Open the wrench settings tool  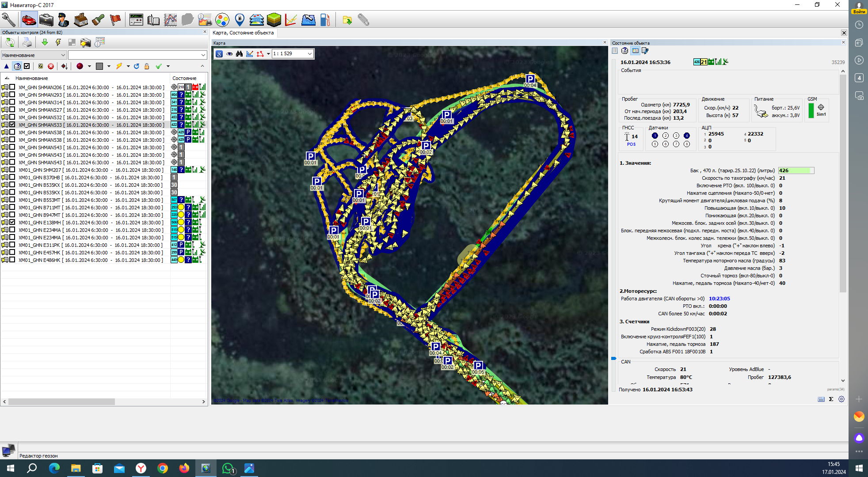(x=9, y=19)
